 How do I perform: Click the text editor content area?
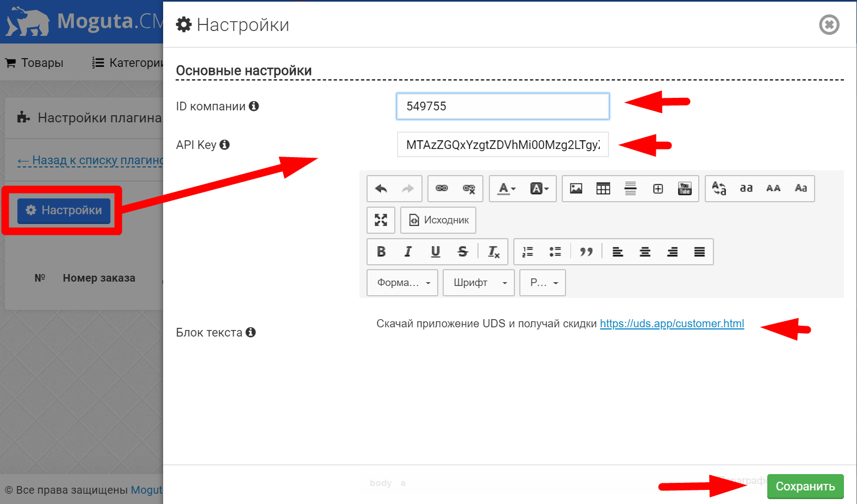click(601, 381)
